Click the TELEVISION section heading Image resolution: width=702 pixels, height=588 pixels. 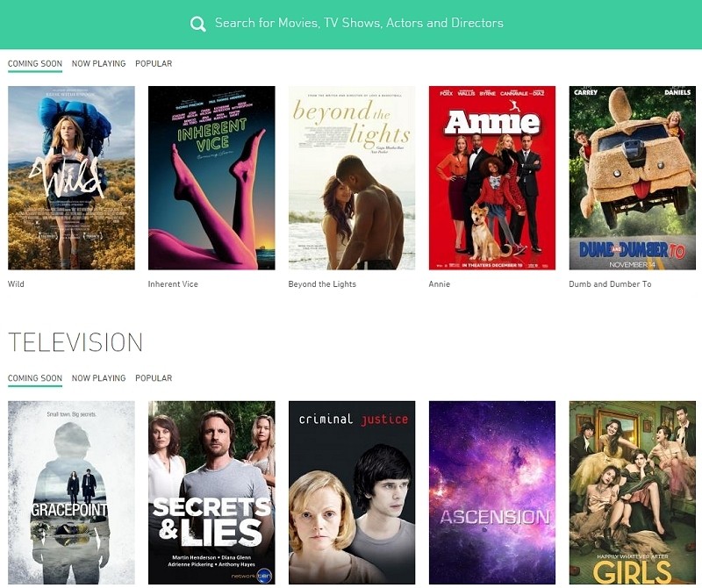pyautogui.click(x=75, y=342)
